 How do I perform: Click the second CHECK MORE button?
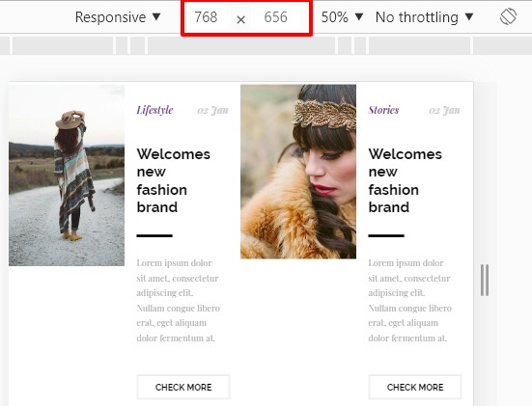415,387
